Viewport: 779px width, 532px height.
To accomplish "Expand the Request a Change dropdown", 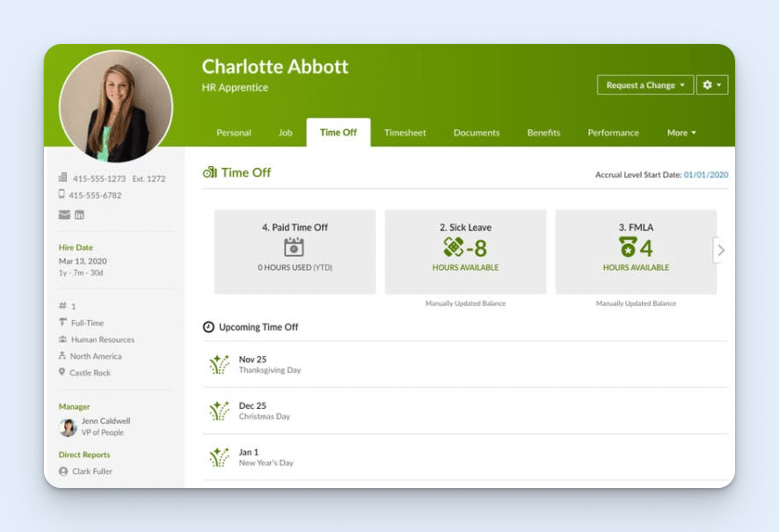I will (x=644, y=84).
